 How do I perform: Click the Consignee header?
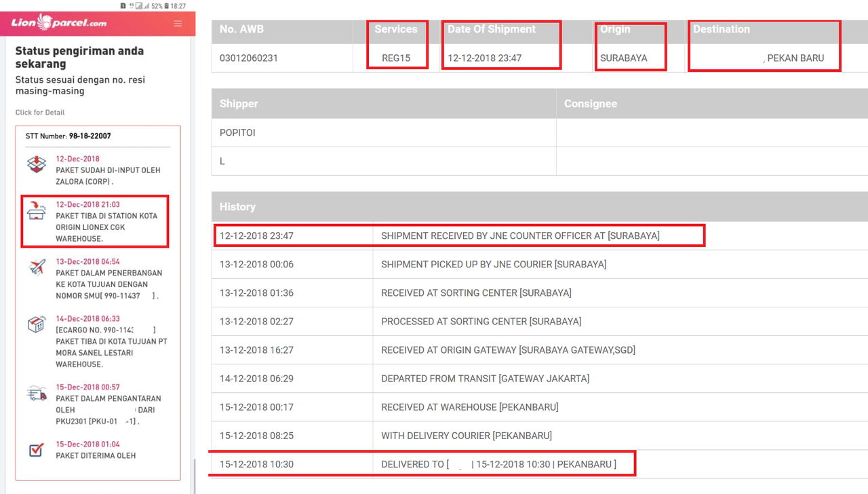pos(591,104)
